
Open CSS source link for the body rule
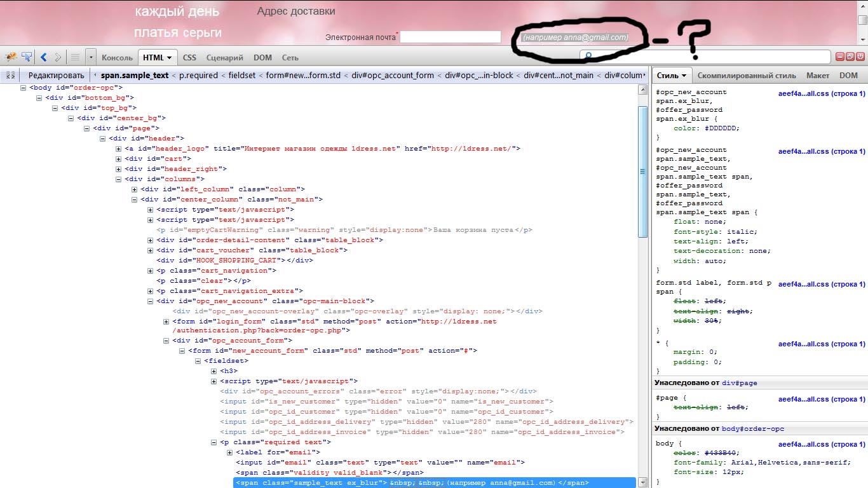click(x=822, y=444)
